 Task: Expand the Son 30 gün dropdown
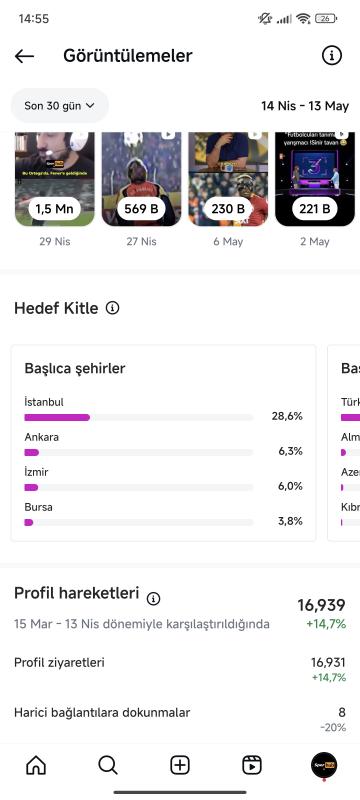pyautogui.click(x=60, y=106)
